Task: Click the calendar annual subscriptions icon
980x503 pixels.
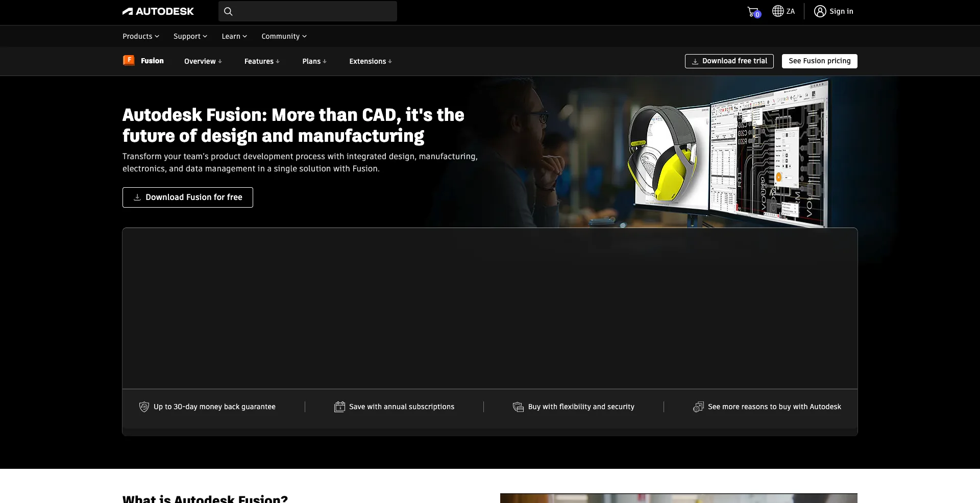Action: (x=339, y=407)
